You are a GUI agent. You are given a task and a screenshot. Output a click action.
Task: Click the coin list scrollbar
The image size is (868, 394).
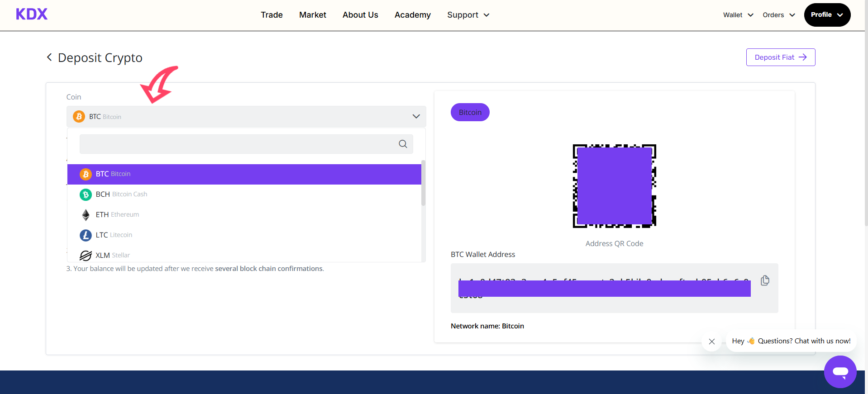(x=423, y=183)
